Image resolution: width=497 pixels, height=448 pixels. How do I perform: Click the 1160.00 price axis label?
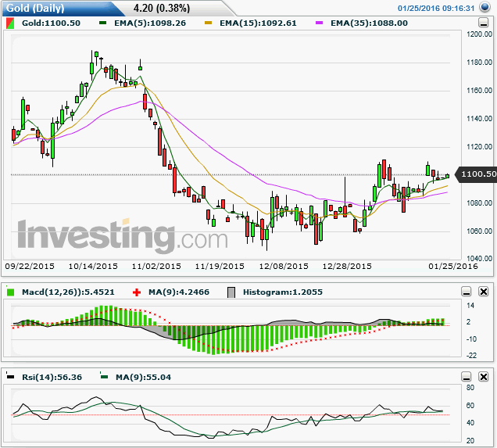pos(480,91)
